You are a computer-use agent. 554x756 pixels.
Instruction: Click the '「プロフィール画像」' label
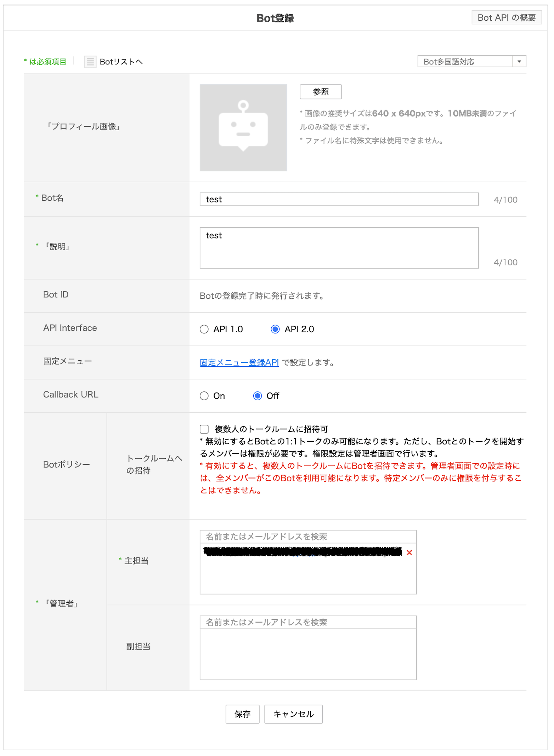[x=84, y=126]
